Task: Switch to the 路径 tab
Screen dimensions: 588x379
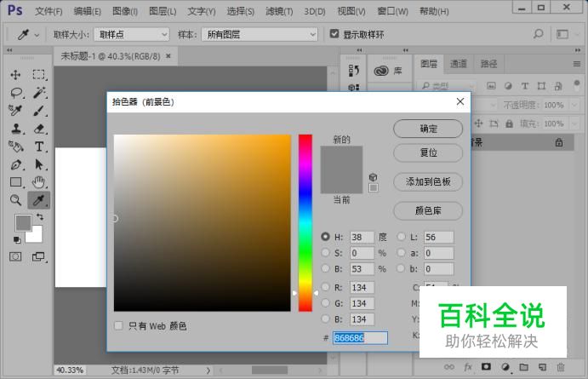Action: click(x=488, y=64)
